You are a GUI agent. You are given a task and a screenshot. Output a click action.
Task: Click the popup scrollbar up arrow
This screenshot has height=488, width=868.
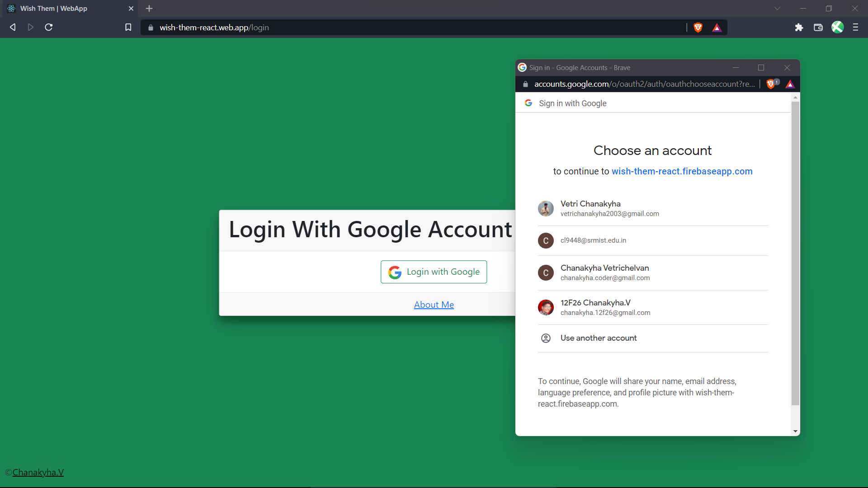[x=795, y=97]
